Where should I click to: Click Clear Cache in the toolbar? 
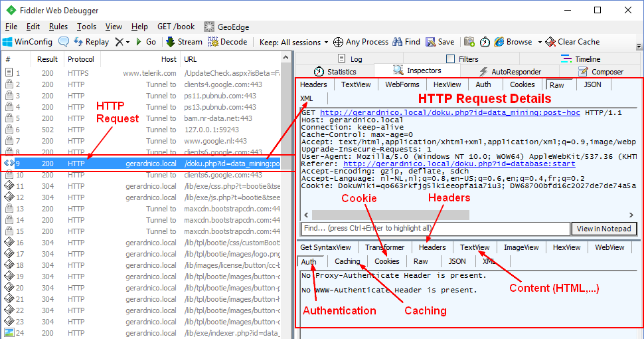click(x=572, y=42)
